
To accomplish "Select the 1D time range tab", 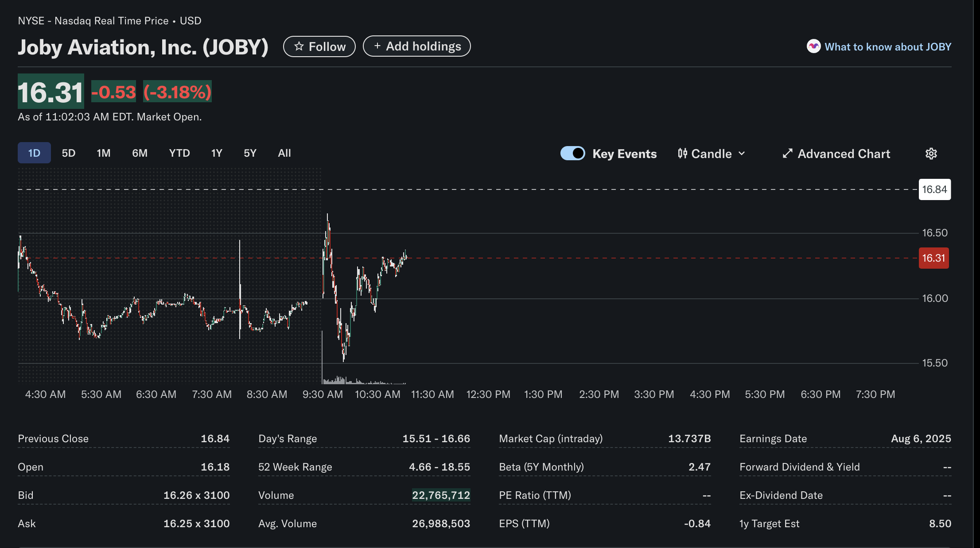I will pos(34,153).
